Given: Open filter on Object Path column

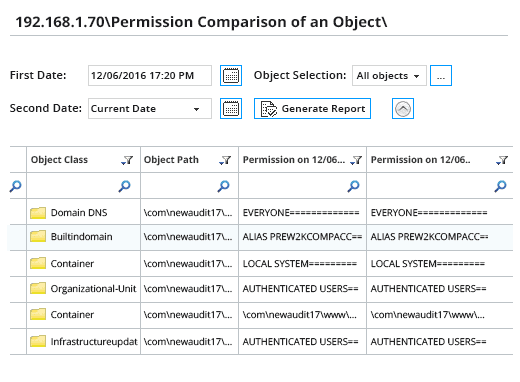Looking at the screenshot, I should tap(225, 160).
